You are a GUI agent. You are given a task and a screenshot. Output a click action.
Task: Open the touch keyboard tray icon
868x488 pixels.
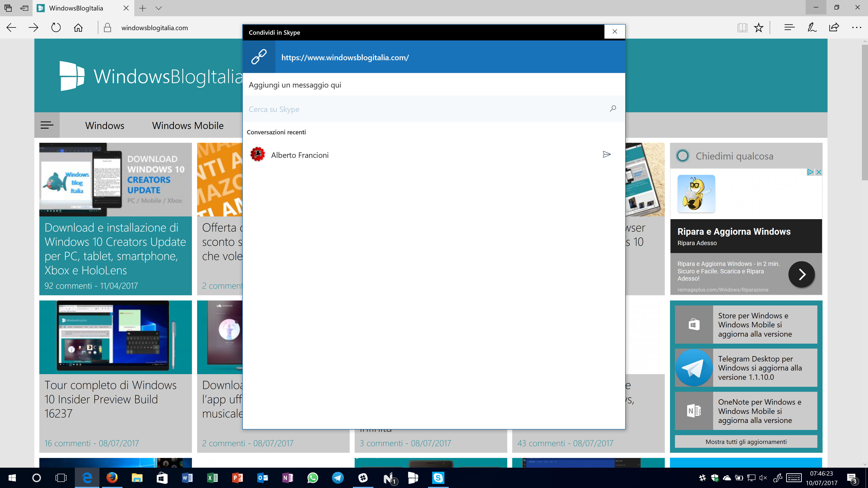(794, 478)
